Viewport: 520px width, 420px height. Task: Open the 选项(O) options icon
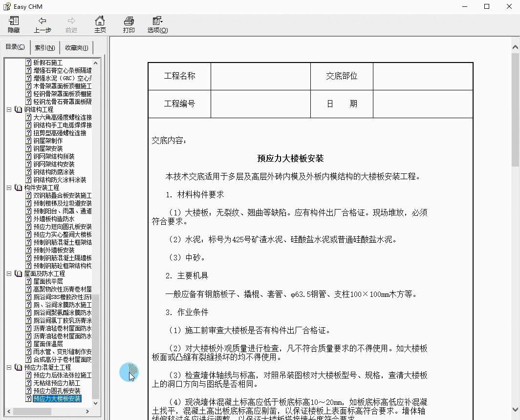tap(157, 21)
